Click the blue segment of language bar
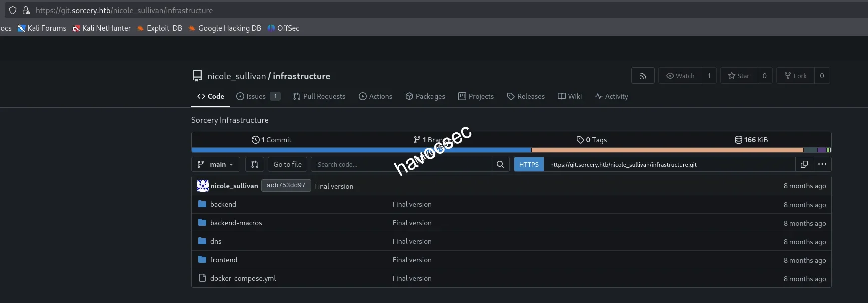Viewport: 868px width, 303px height. [360, 150]
